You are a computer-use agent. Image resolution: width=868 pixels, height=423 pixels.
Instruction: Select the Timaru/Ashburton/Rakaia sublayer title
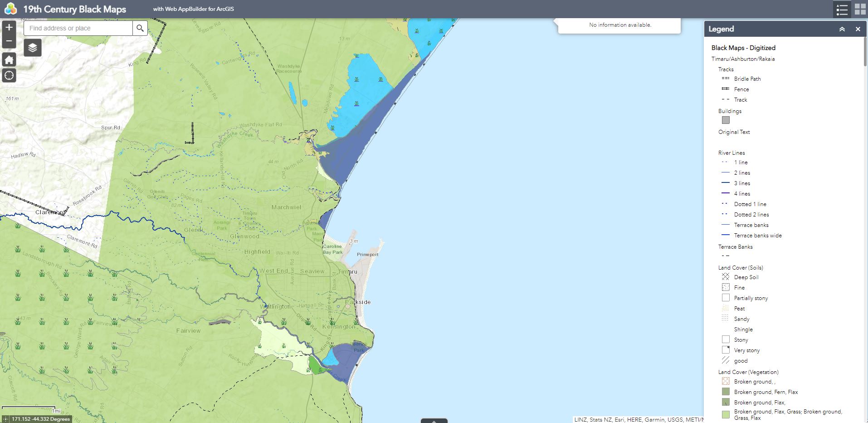tap(743, 59)
